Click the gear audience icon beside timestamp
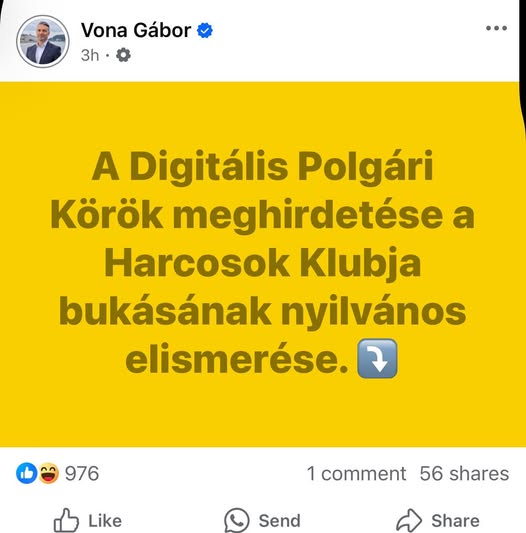The width and height of the screenshot is (526, 533). click(123, 55)
